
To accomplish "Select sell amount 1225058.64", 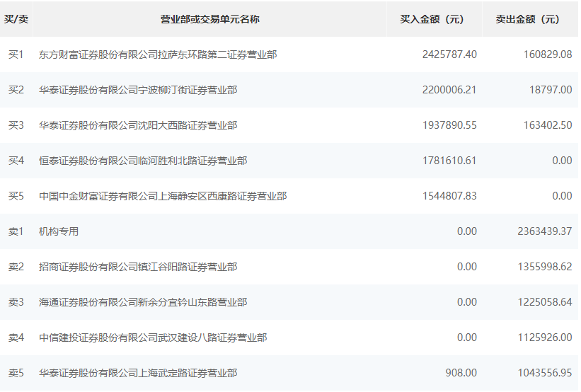I will pyautogui.click(x=545, y=302).
